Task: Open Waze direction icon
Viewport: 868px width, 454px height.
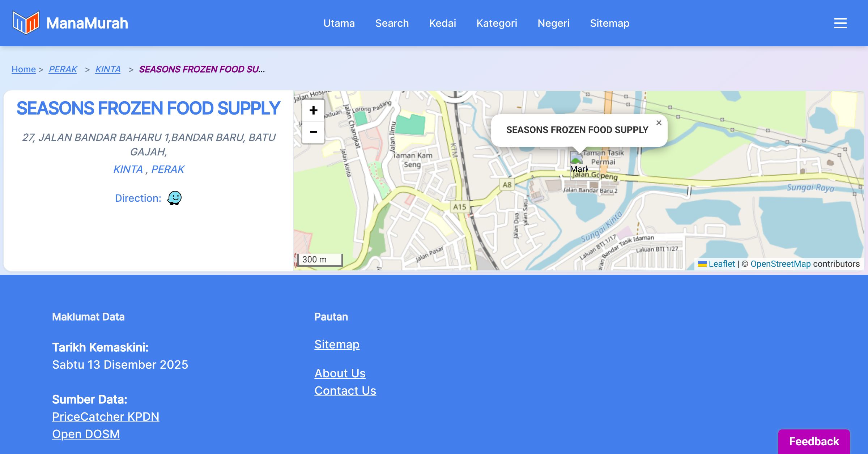Action: click(x=174, y=198)
